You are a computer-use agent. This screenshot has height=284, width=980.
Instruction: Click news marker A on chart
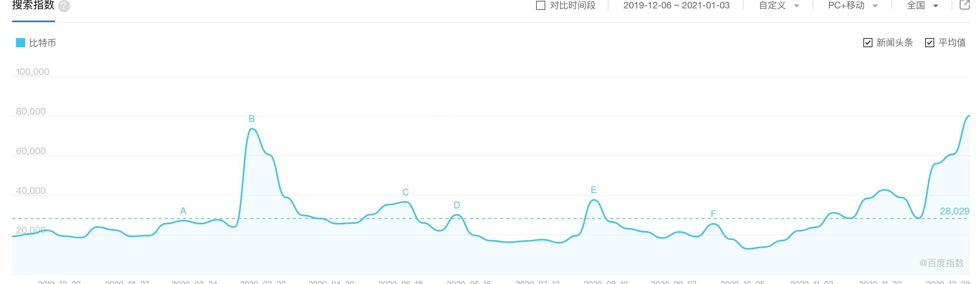[183, 211]
